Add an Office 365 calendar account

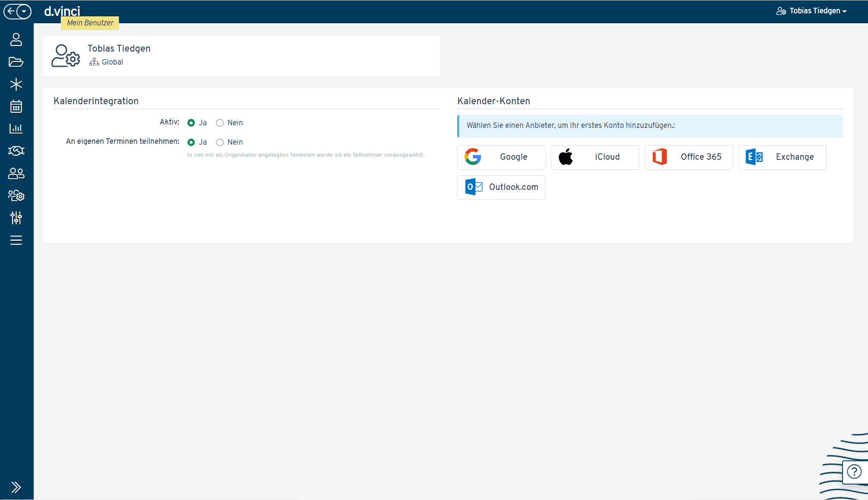coord(688,157)
